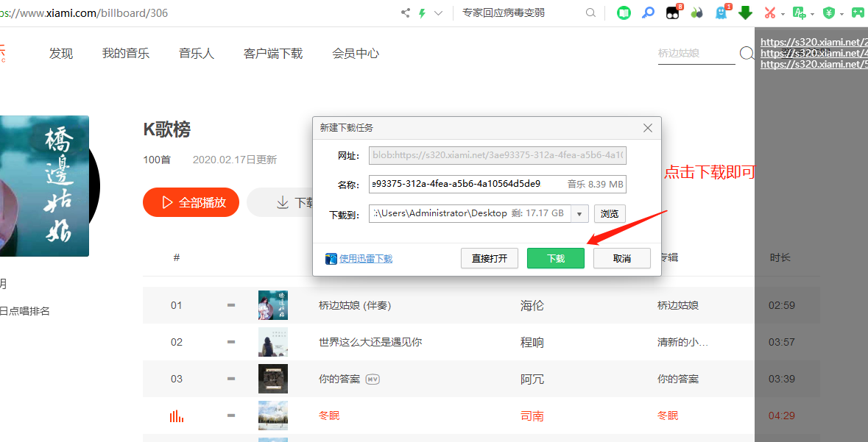Click the first s320.xiami.net link
868x442 pixels.
(x=814, y=42)
